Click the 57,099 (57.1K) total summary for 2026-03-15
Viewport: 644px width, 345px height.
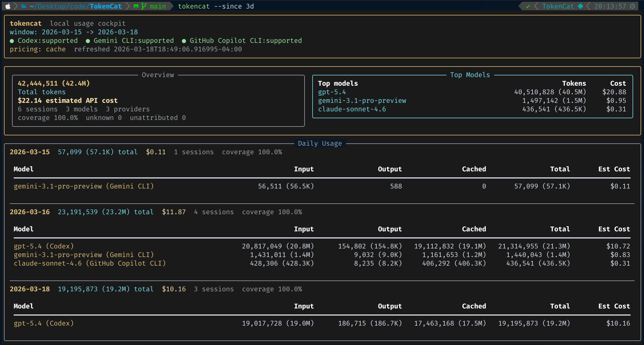pyautogui.click(x=98, y=152)
